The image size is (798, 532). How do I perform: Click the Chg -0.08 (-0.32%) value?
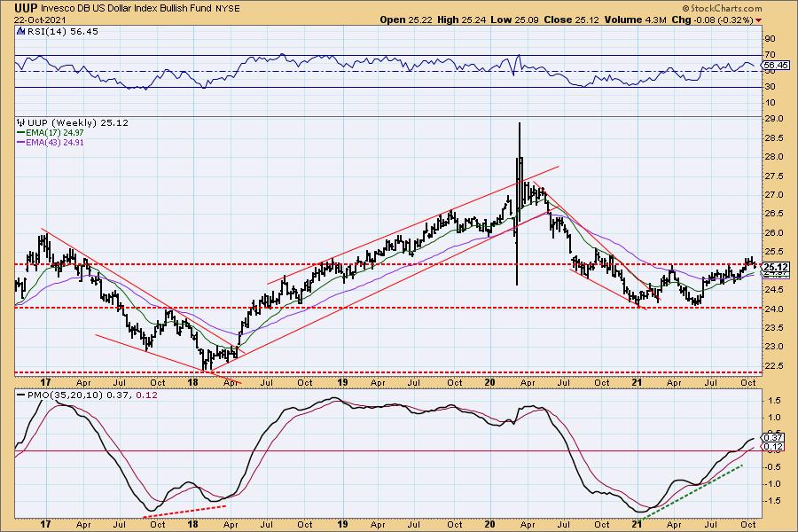pyautogui.click(x=713, y=20)
